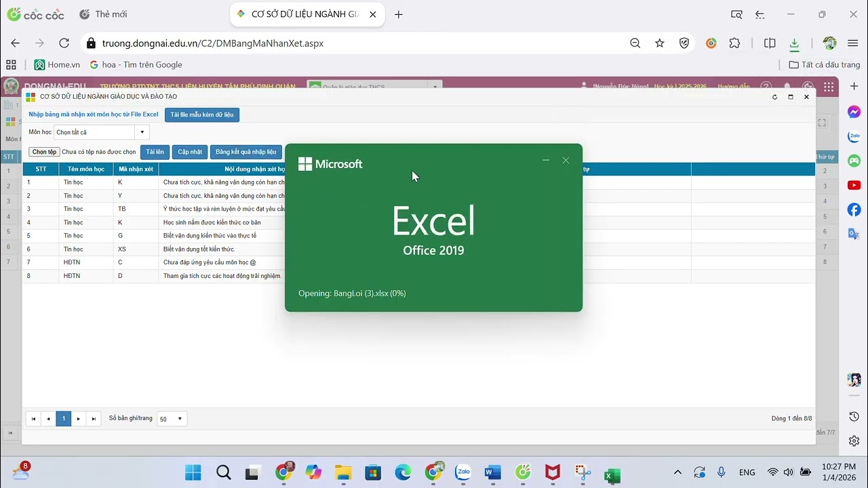Open the zoom magnifier in address bar
Image resolution: width=868 pixels, height=488 pixels.
[x=635, y=43]
